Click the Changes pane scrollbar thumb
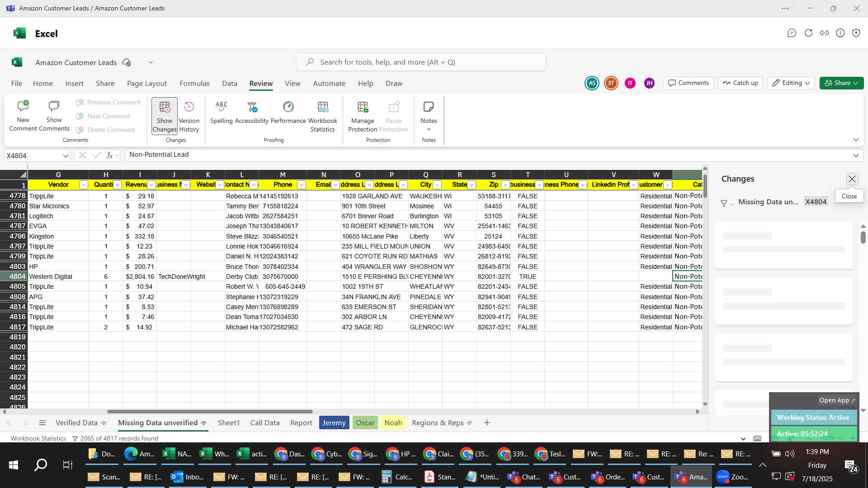Viewport: 868px width, 488px height. 863,237
